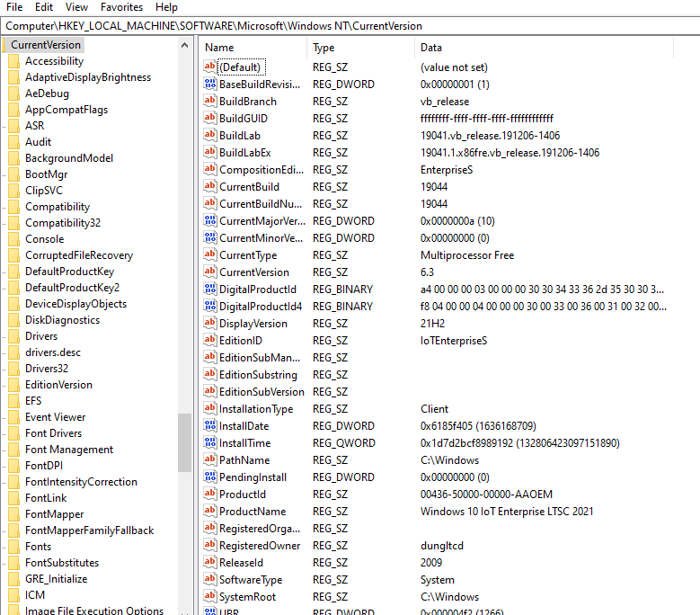Click the DWORD icon next to InstallDate
This screenshot has width=700, height=615.
(210, 425)
